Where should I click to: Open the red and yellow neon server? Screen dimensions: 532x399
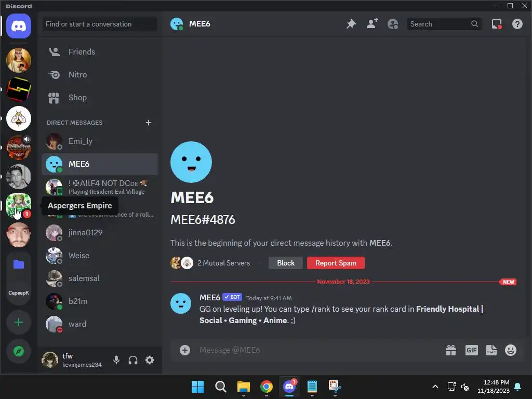(19, 89)
